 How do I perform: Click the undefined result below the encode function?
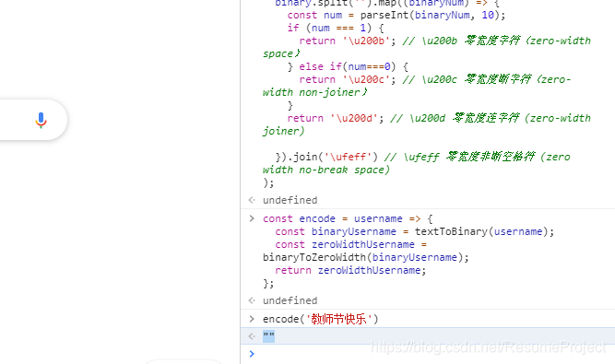click(290, 300)
